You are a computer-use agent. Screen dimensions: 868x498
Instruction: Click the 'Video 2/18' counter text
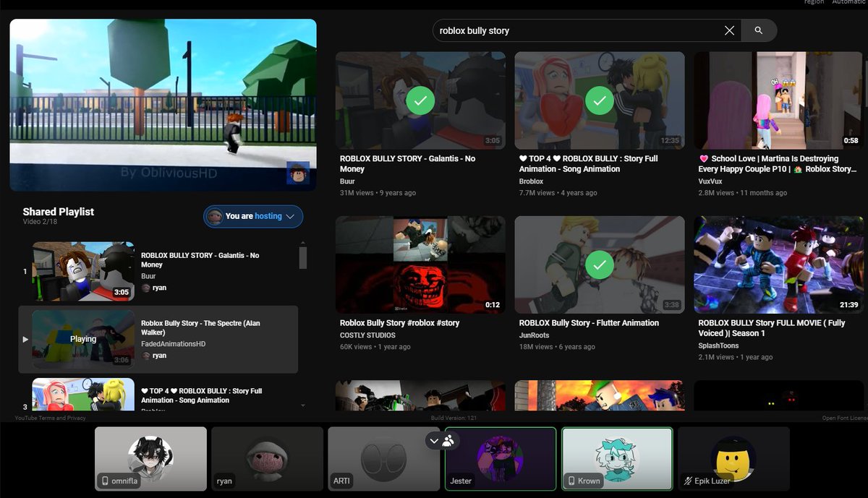(39, 223)
